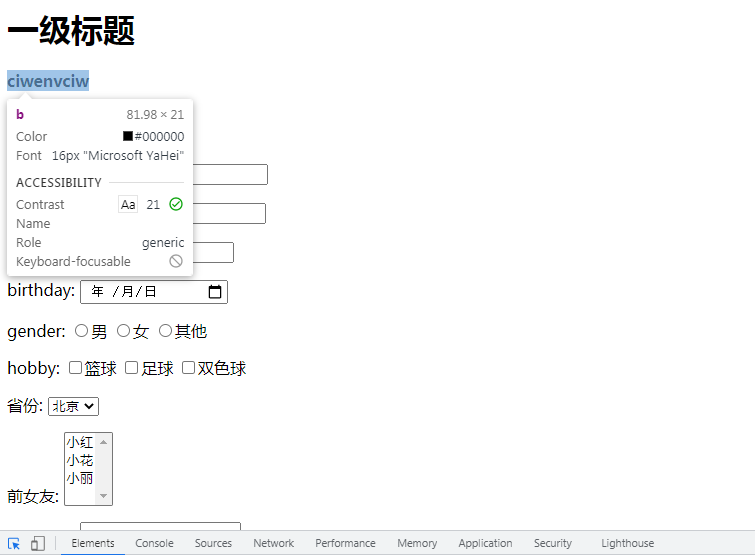Click the green contrast pass checkmark icon
The width and height of the screenshot is (755, 557).
click(x=176, y=204)
